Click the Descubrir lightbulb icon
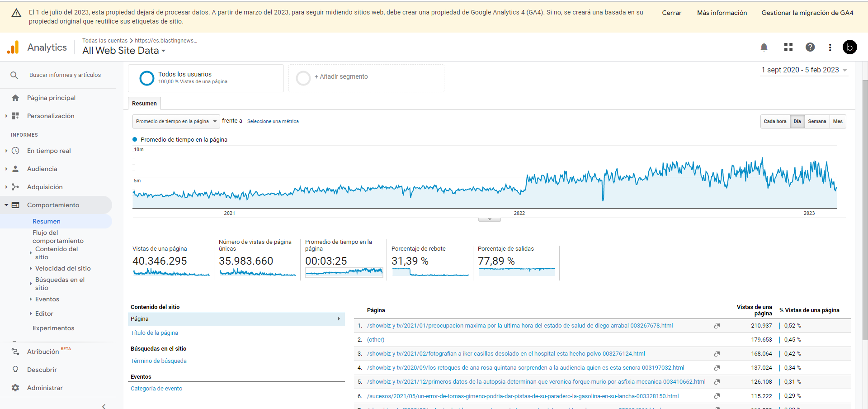 point(15,370)
